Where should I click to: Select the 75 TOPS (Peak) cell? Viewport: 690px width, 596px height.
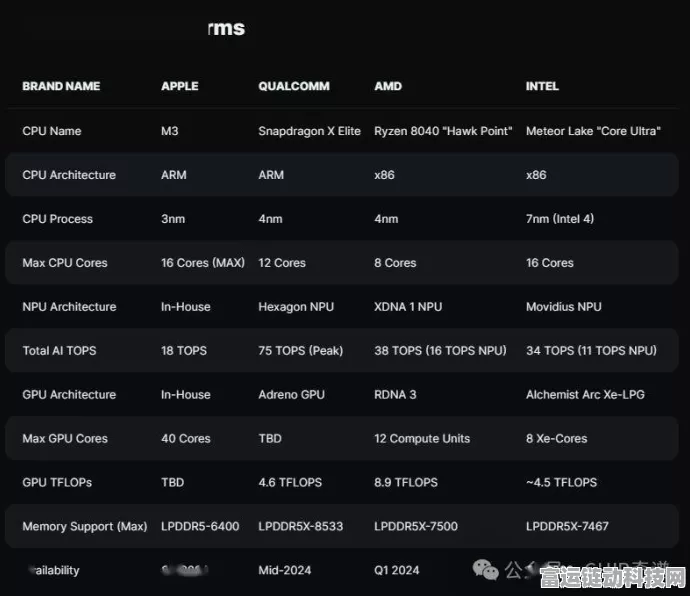click(x=301, y=351)
